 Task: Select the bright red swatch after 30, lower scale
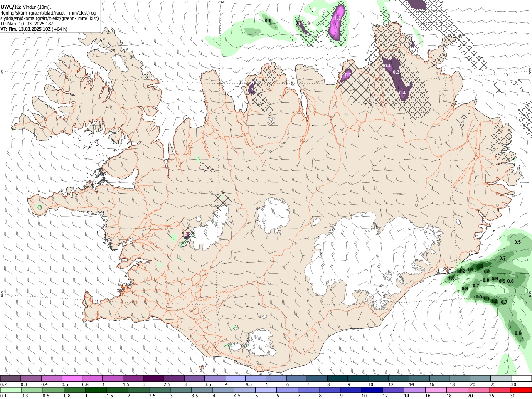(x=521, y=390)
